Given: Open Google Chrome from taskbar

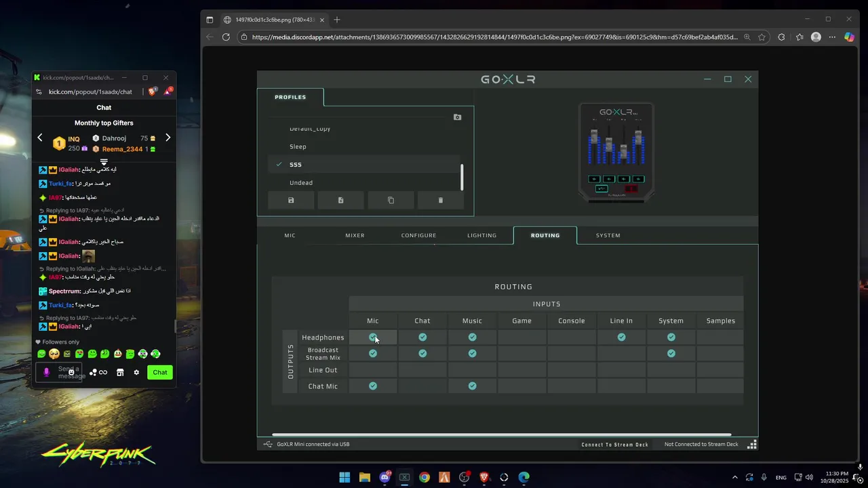Looking at the screenshot, I should pos(425,477).
